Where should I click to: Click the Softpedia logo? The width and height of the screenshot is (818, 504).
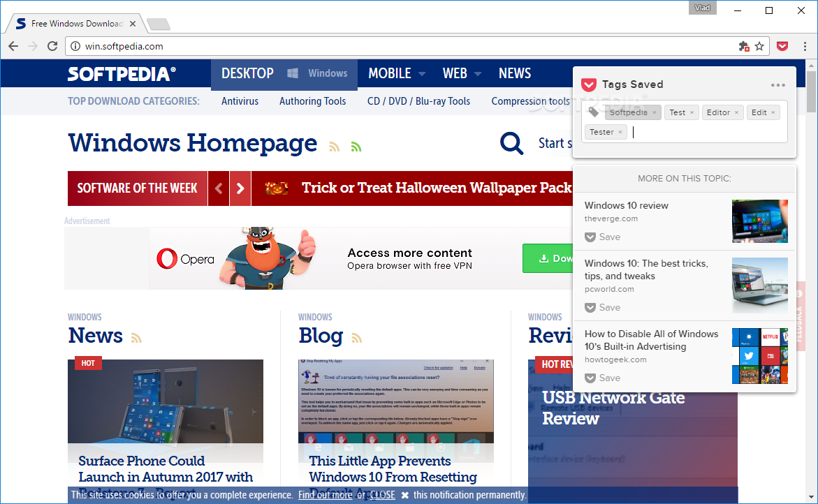(122, 73)
